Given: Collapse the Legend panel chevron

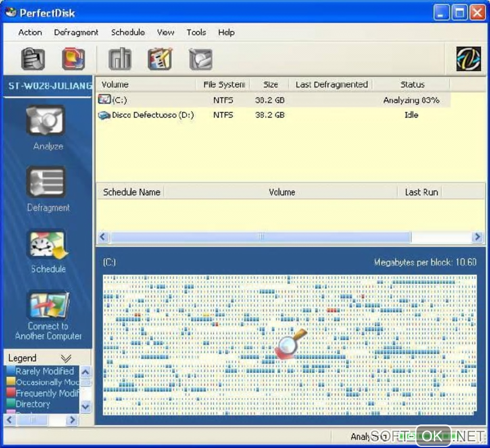Looking at the screenshot, I should pos(66,358).
